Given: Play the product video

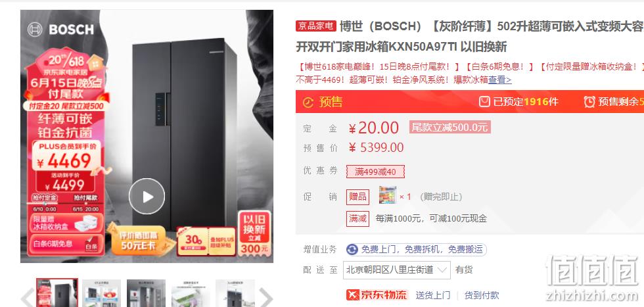Looking at the screenshot, I should click(x=147, y=197).
